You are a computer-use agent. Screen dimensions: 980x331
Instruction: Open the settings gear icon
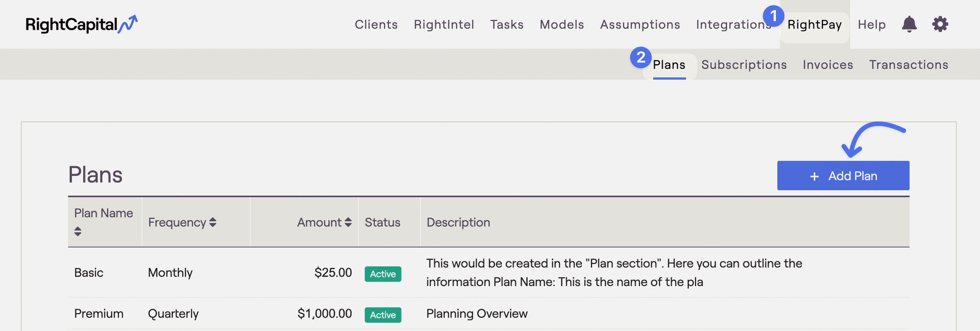tap(940, 24)
